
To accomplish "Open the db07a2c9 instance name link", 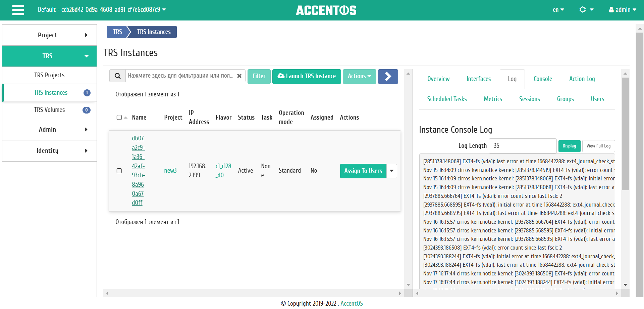I will point(138,171).
